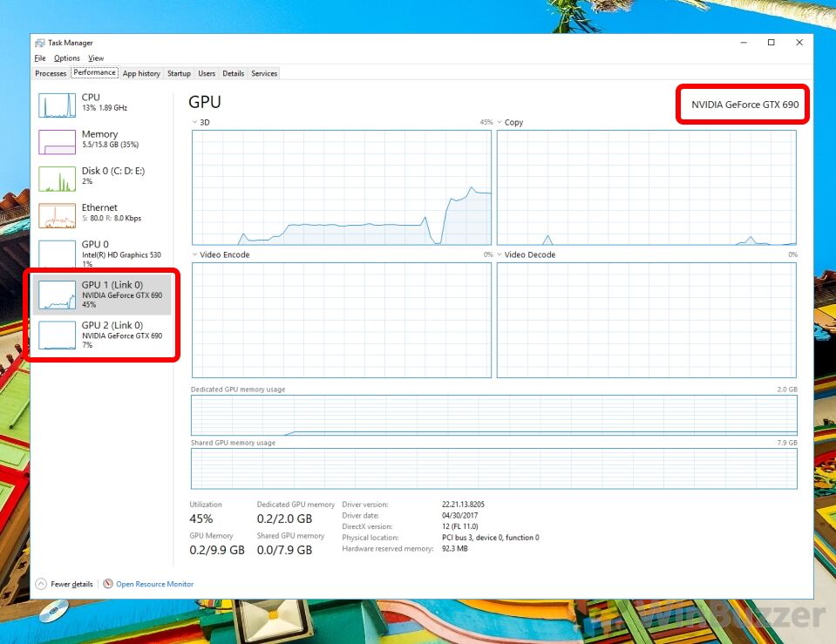Click the 45% Utilization value
The height and width of the screenshot is (644, 836).
click(201, 519)
